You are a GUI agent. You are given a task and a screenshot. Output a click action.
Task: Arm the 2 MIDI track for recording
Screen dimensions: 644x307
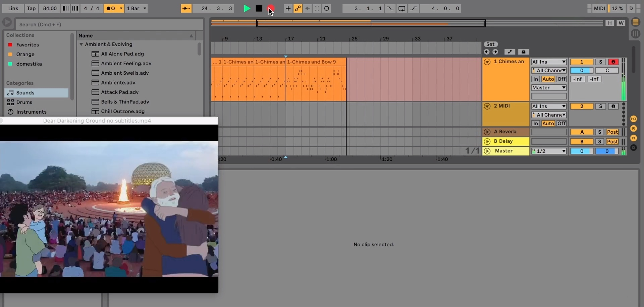tap(613, 106)
